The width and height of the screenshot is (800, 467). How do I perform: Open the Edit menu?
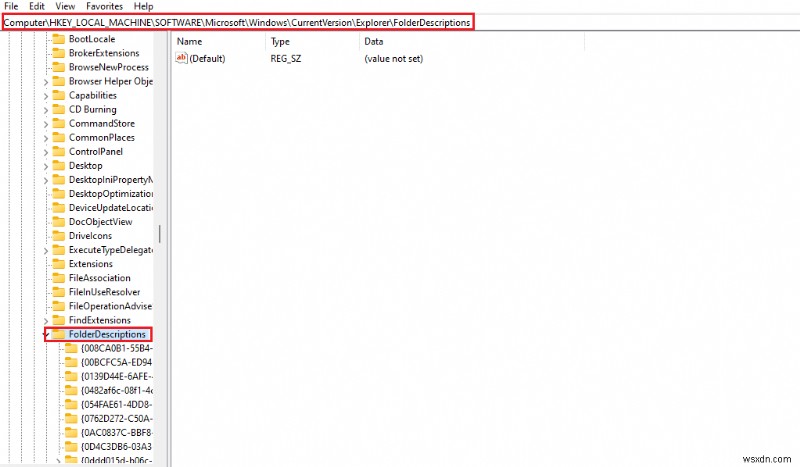[37, 7]
